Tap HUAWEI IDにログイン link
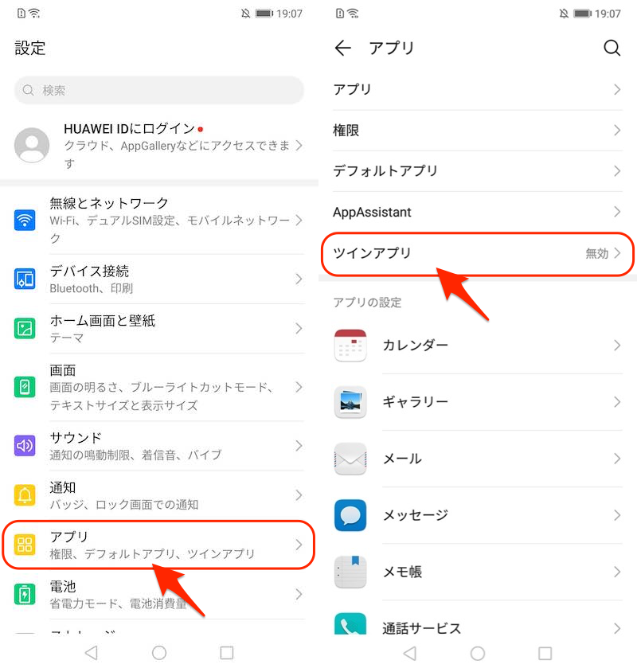 [130, 128]
